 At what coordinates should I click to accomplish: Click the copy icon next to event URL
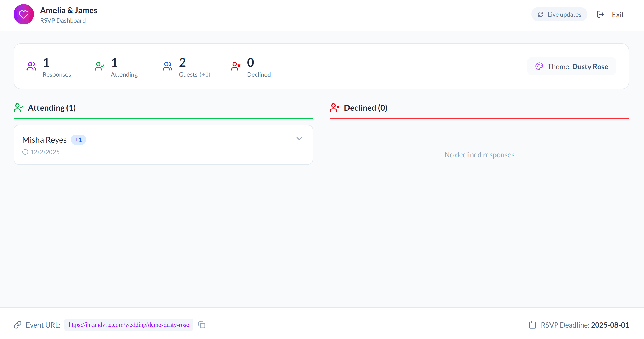click(202, 325)
